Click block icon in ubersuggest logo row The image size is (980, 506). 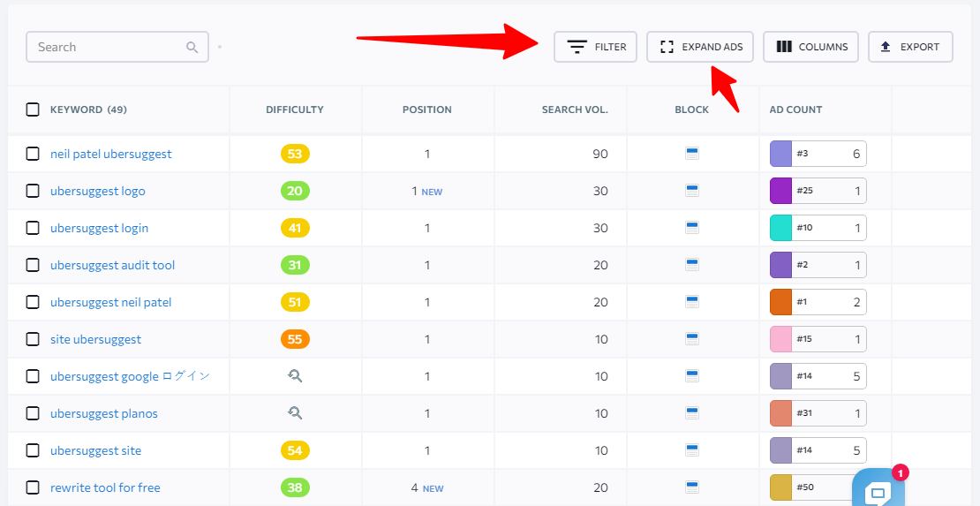[692, 191]
